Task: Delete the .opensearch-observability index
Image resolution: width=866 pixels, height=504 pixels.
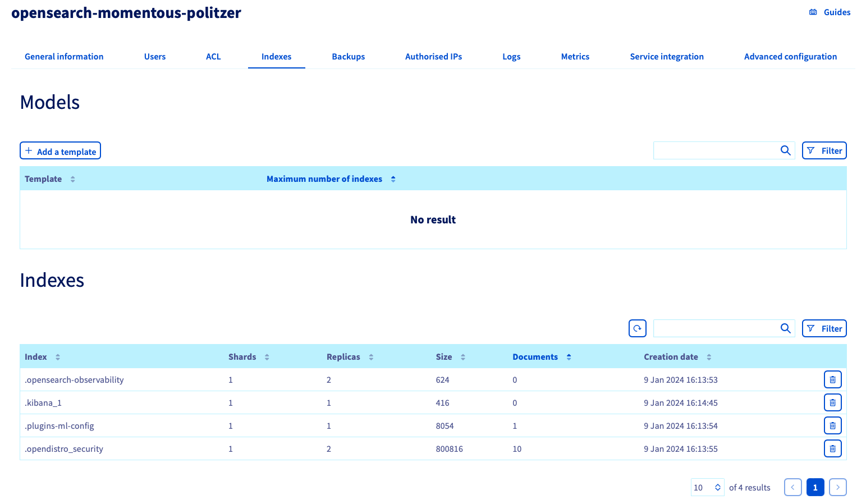Action: coord(832,379)
